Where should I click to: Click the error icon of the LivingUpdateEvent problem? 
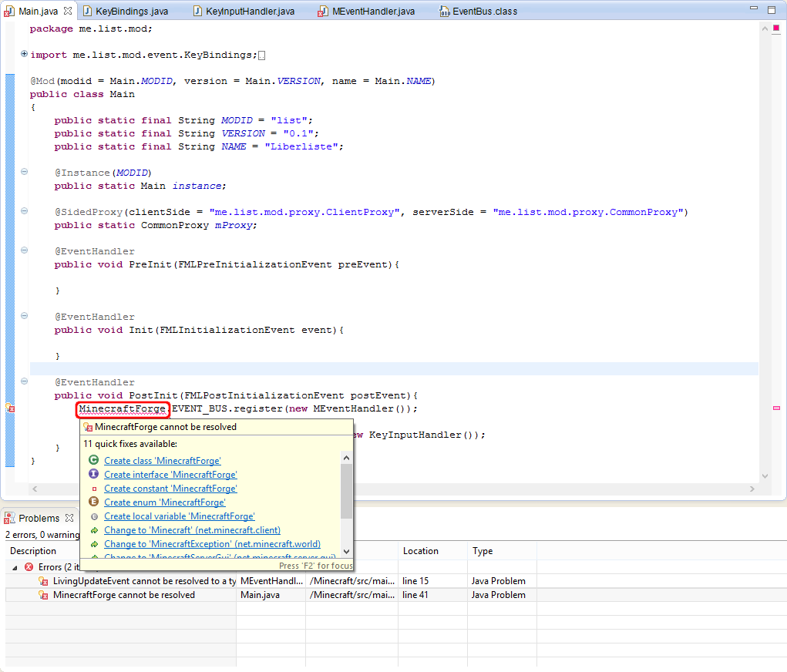pos(44,581)
